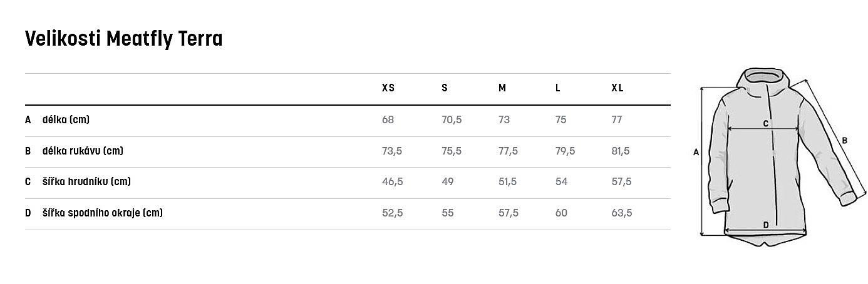Click the "šířka hrudníku (cm)" row label
868x284 pixels.
86,182
